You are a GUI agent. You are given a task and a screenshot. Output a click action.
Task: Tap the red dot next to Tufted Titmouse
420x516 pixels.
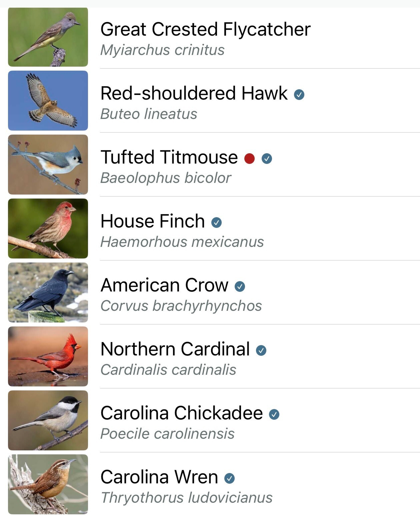point(249,159)
